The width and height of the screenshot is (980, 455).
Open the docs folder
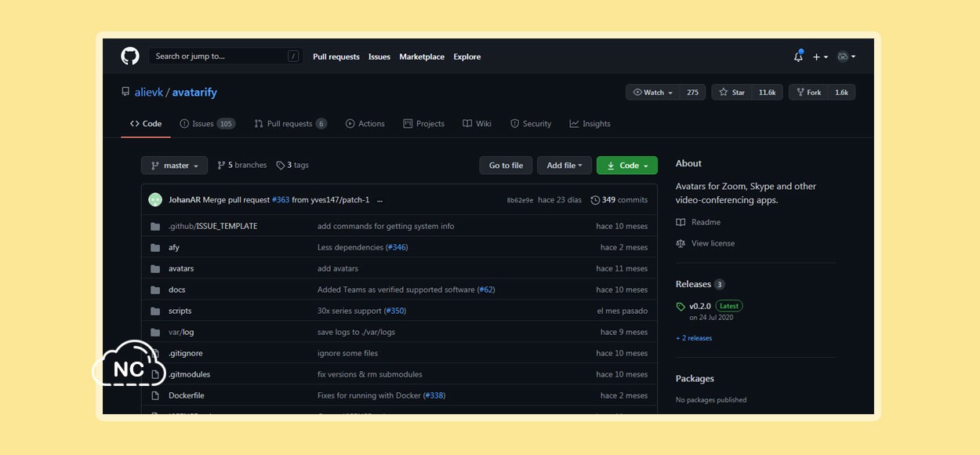click(177, 289)
